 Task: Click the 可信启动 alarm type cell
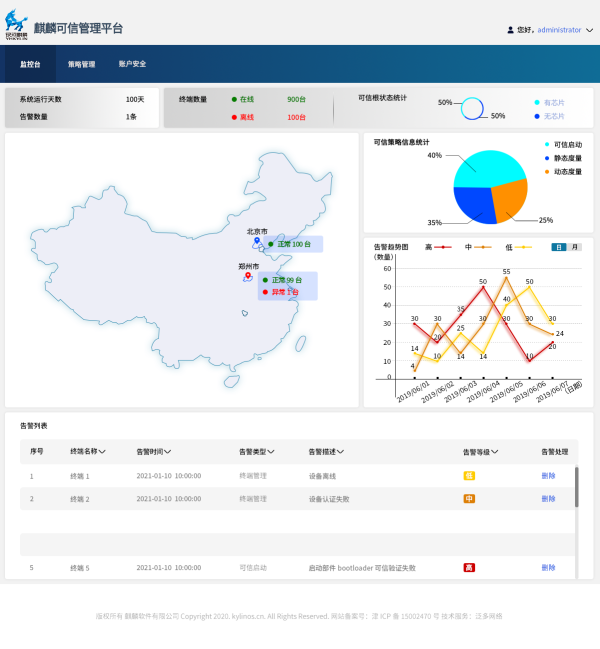253,568
